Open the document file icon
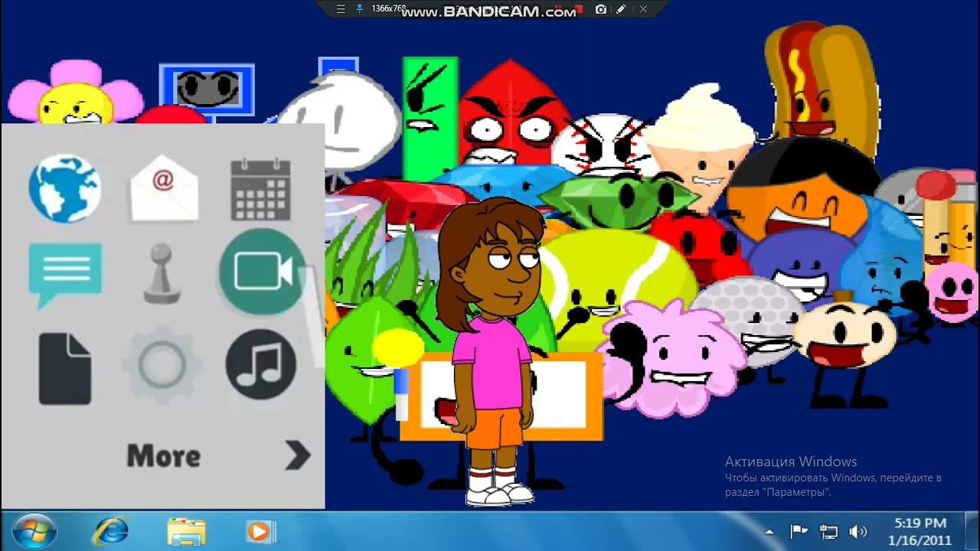The image size is (980, 551). (65, 369)
